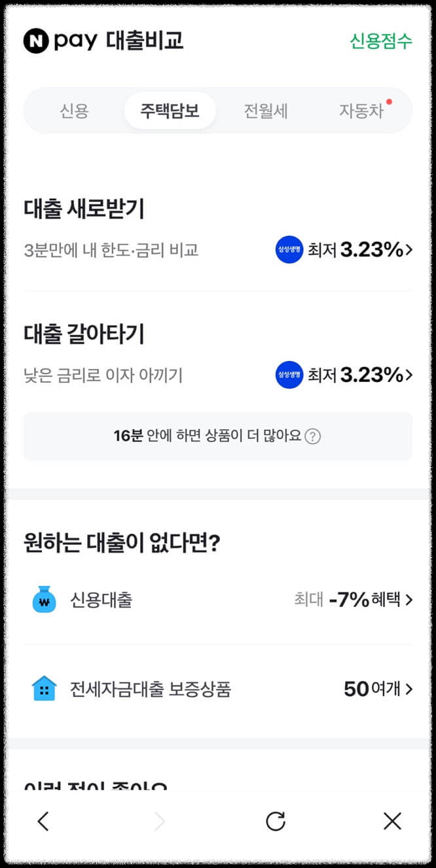Tap the 삼성생명 badge next to 대출 새로받기
This screenshot has height=868, width=436.
tap(288, 249)
